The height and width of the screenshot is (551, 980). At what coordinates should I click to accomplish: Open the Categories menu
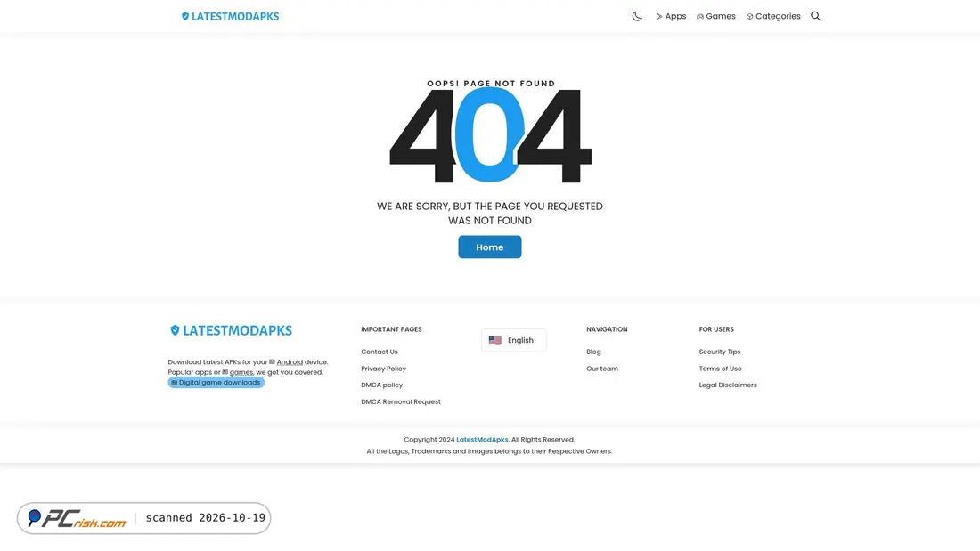point(773,16)
